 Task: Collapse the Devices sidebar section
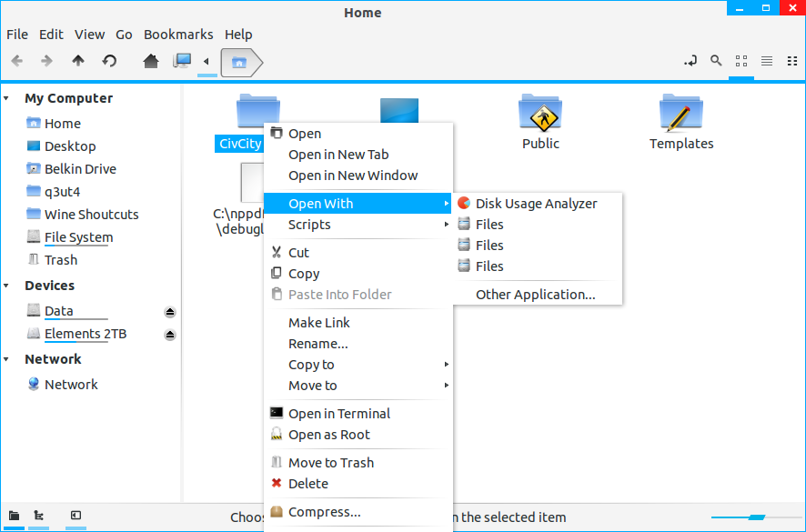(7, 286)
